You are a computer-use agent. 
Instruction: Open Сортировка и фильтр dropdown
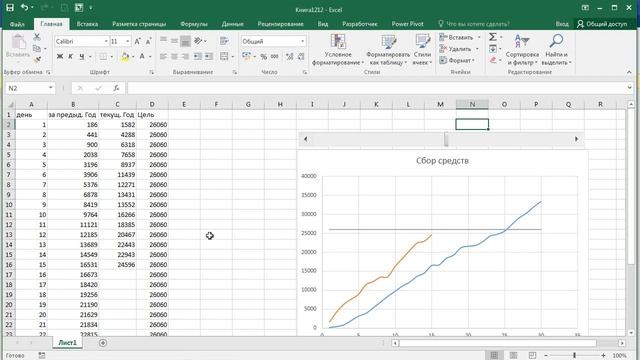(522, 50)
